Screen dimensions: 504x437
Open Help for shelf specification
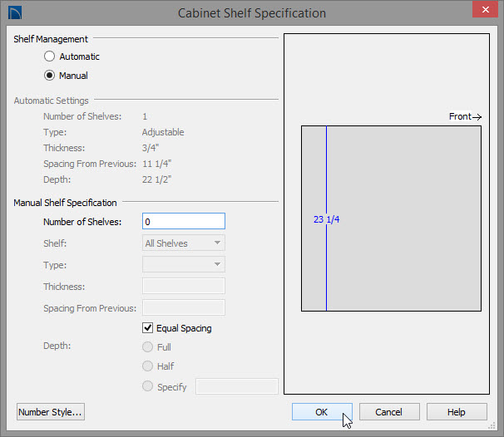457,412
